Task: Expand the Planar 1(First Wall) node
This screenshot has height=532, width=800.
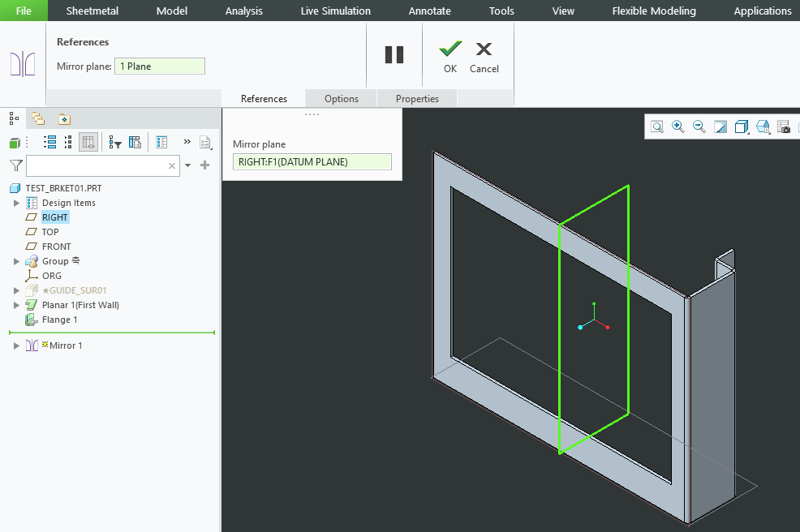Action: pyautogui.click(x=16, y=305)
